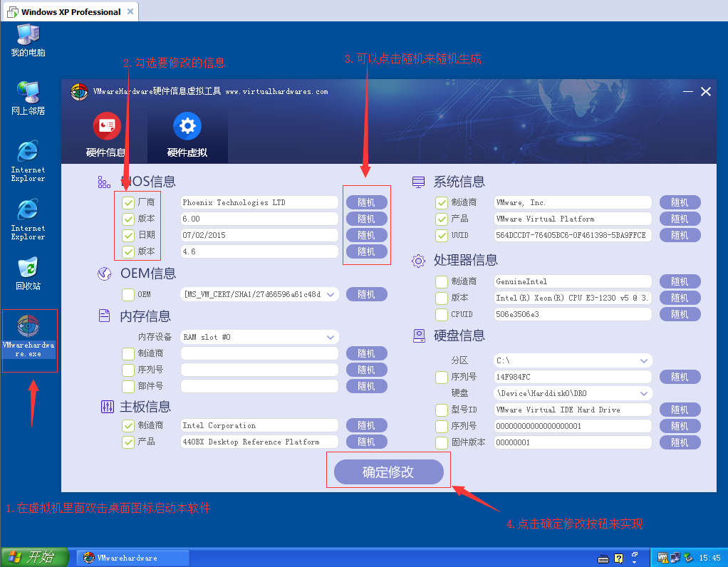Click the 主板信息 section icon

click(x=108, y=407)
